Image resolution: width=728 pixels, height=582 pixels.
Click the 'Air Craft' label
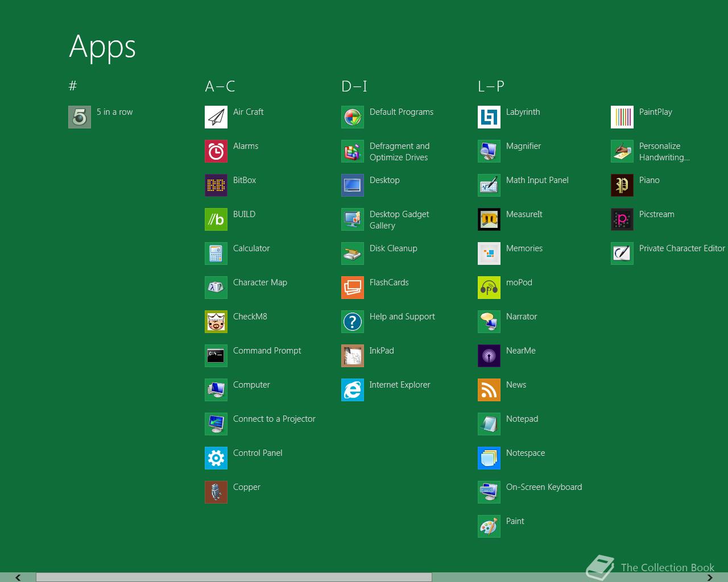point(248,112)
